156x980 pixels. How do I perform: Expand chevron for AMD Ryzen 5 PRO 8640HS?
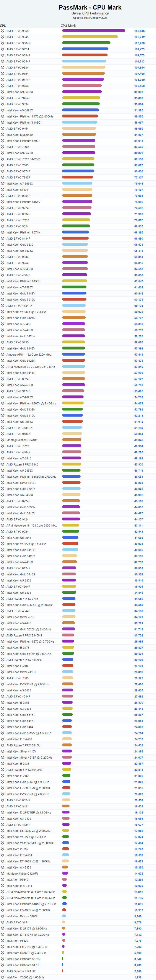pyautogui.click(x=3, y=770)
